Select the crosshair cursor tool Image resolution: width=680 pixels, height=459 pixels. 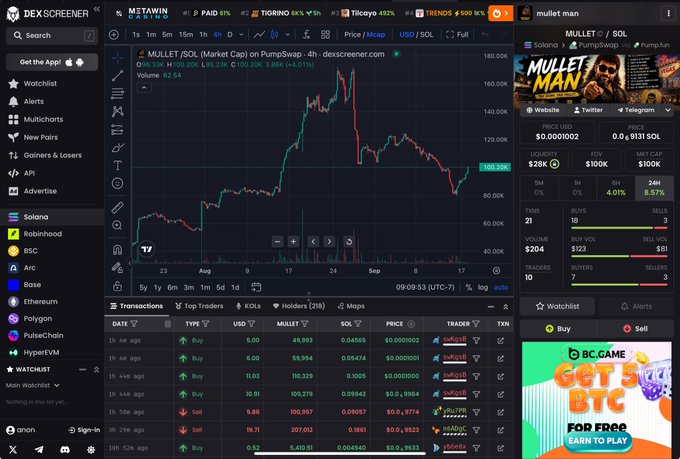point(118,58)
